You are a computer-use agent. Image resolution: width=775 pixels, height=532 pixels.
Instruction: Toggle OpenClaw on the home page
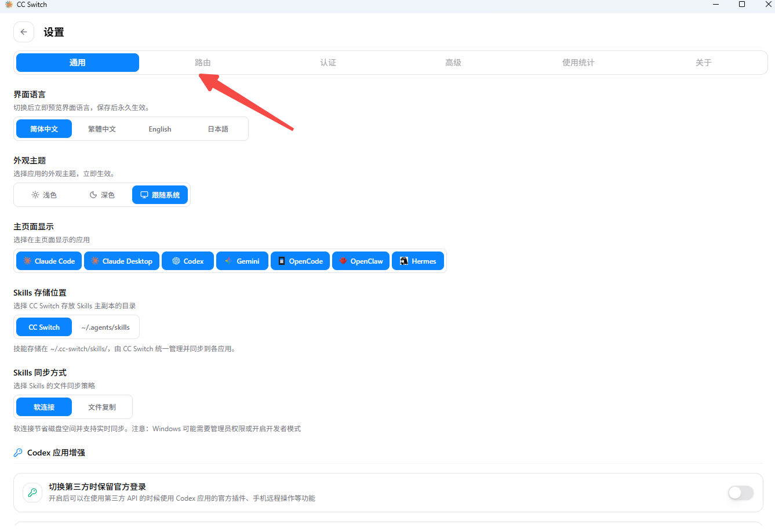[361, 261]
